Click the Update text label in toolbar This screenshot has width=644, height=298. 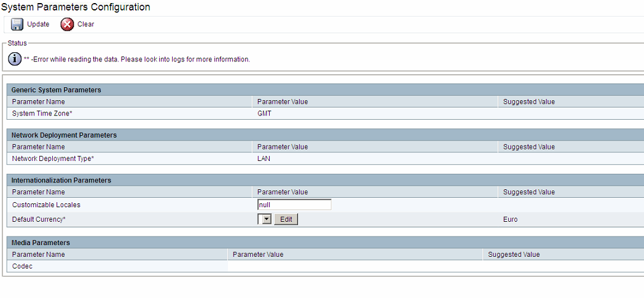tap(38, 24)
